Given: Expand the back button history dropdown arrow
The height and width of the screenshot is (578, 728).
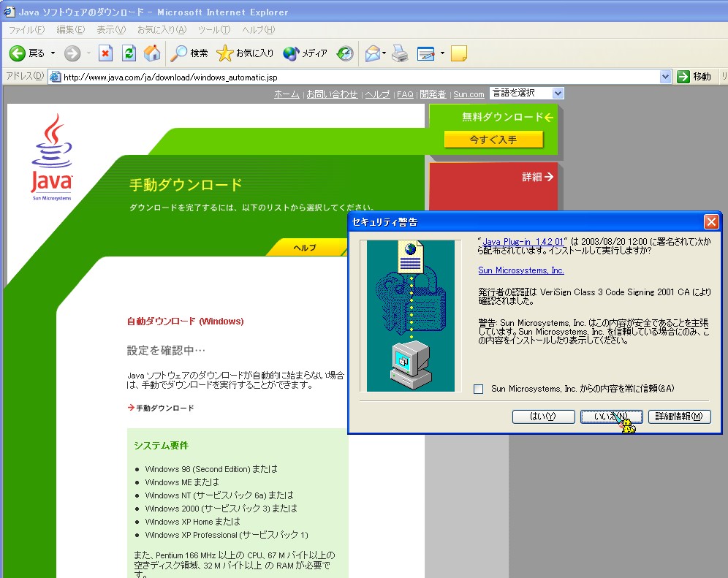Looking at the screenshot, I should 53,53.
